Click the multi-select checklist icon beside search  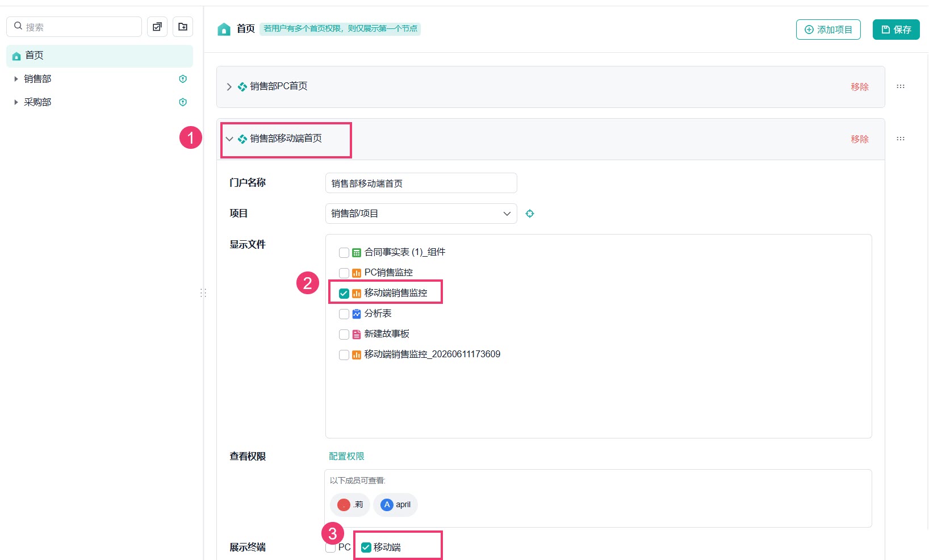[x=157, y=27]
